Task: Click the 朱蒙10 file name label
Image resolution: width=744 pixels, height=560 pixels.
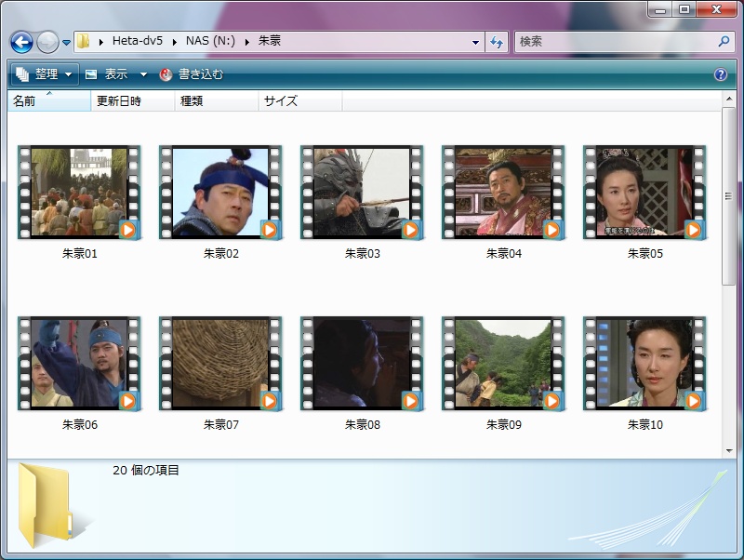Action: click(x=645, y=424)
